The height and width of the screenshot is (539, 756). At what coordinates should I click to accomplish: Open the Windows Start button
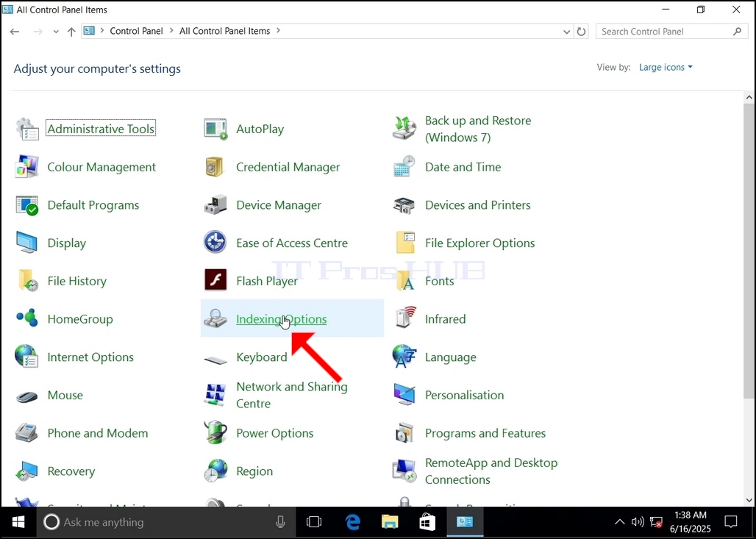click(18, 522)
